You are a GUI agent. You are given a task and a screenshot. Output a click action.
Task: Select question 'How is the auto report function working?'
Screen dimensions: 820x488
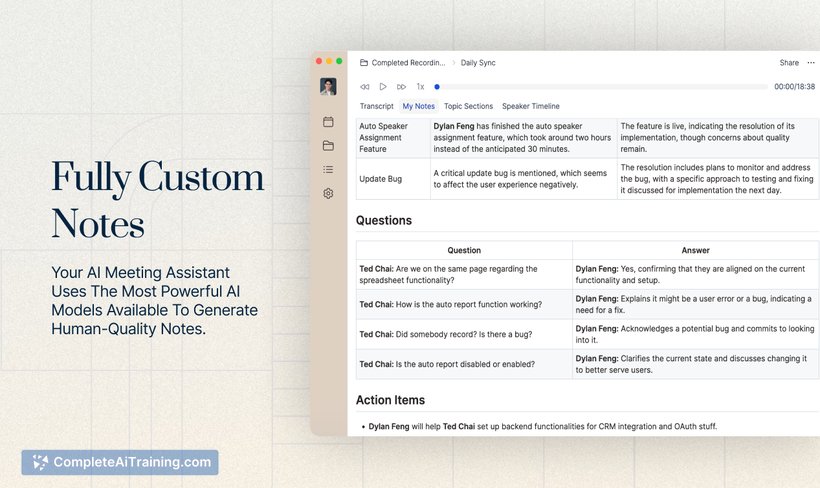pyautogui.click(x=464, y=304)
